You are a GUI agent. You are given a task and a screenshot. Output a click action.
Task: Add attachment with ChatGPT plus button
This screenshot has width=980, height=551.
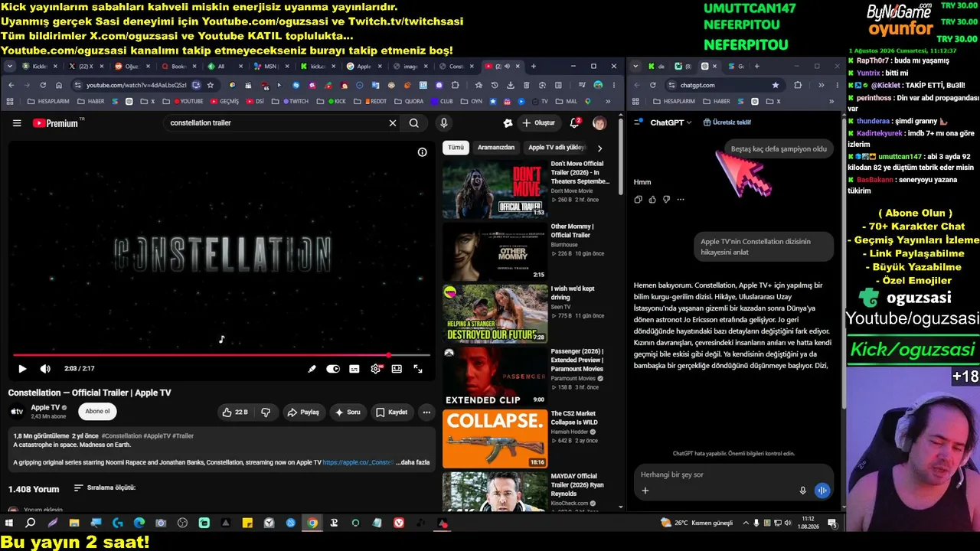[x=645, y=491]
